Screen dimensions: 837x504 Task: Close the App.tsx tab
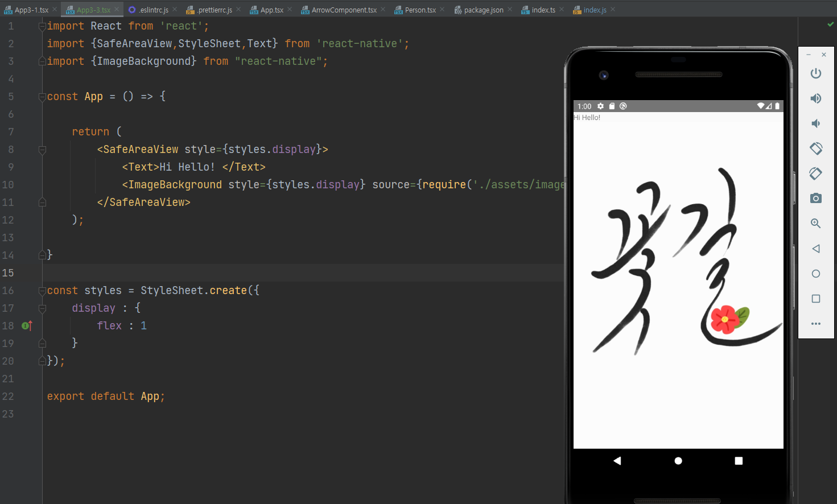(290, 9)
